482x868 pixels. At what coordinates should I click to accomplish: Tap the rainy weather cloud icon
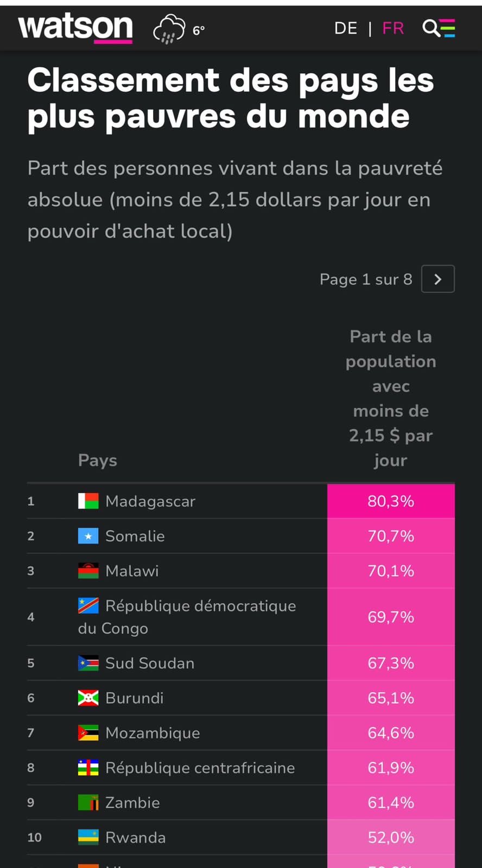pos(169,29)
